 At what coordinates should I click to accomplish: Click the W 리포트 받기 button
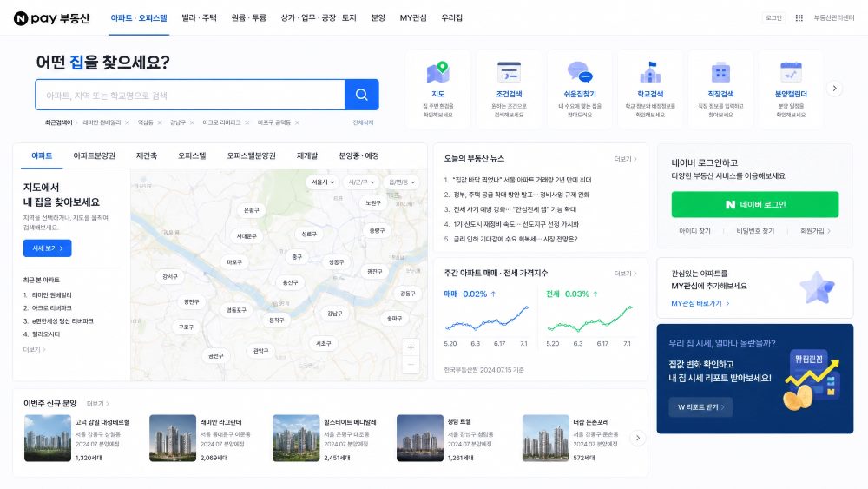(x=700, y=407)
